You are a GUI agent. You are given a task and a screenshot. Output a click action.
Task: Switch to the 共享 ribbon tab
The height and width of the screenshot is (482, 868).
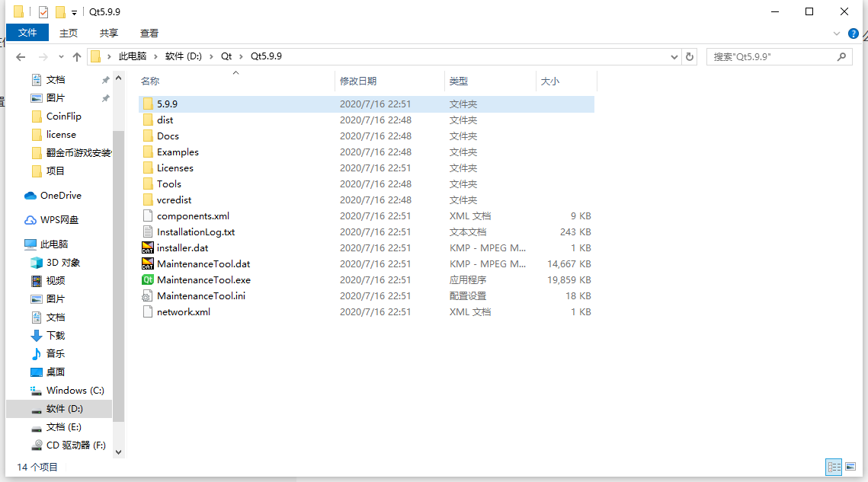(108, 34)
